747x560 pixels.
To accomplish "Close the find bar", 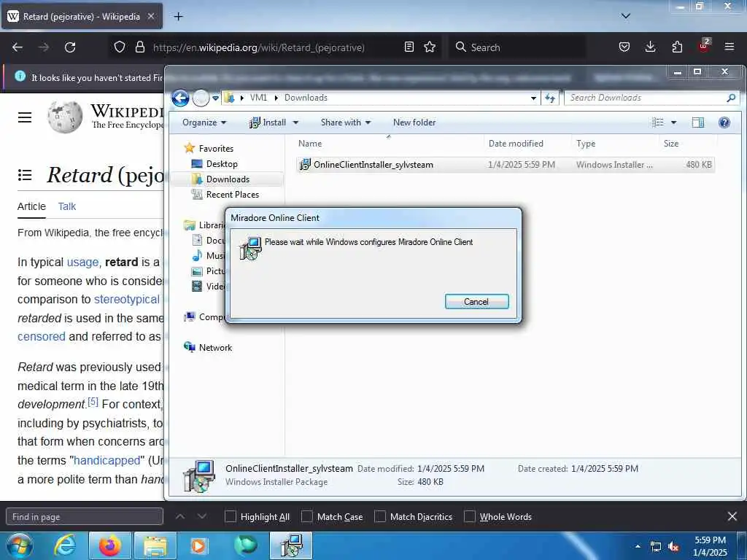I will point(732,517).
